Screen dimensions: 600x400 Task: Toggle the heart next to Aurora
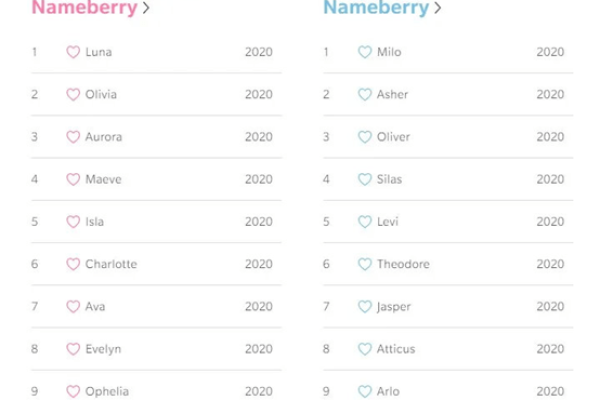tap(73, 137)
